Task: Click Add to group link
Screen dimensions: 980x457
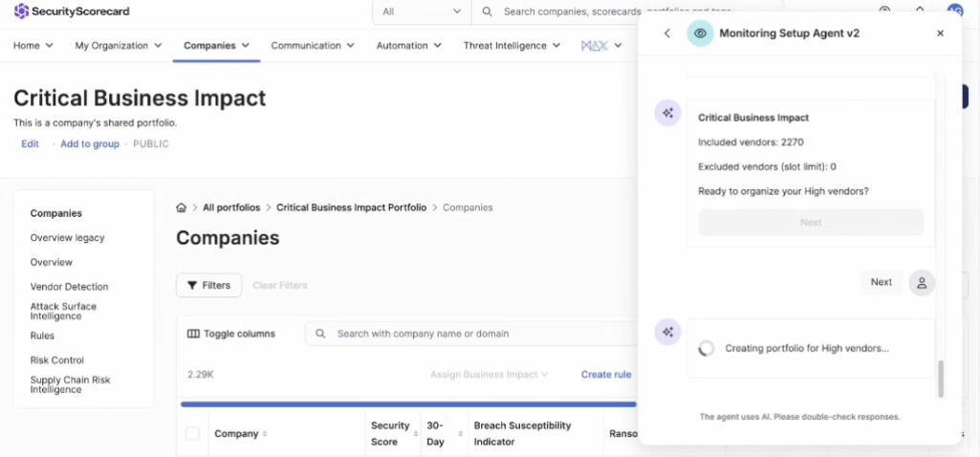Action: (x=89, y=143)
